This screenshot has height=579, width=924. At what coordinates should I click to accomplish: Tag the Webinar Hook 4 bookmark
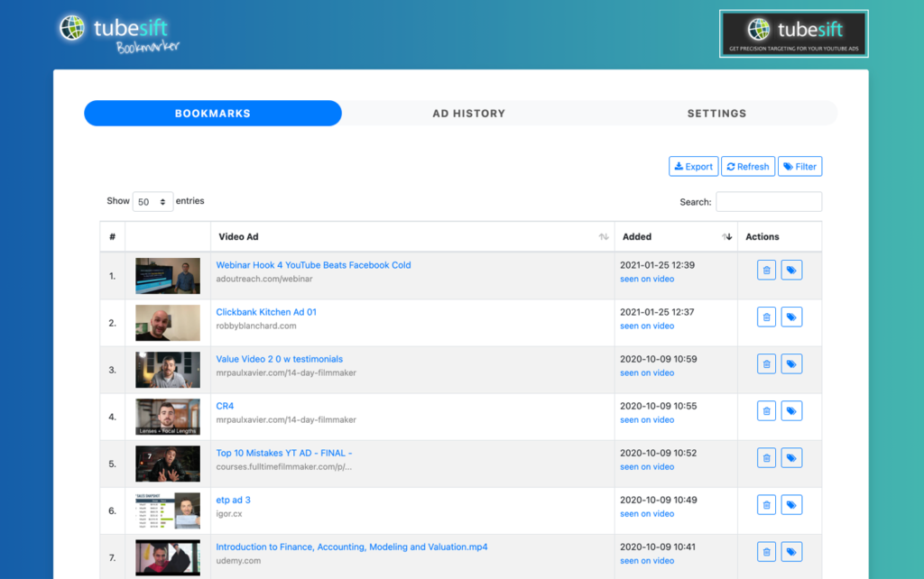(791, 271)
